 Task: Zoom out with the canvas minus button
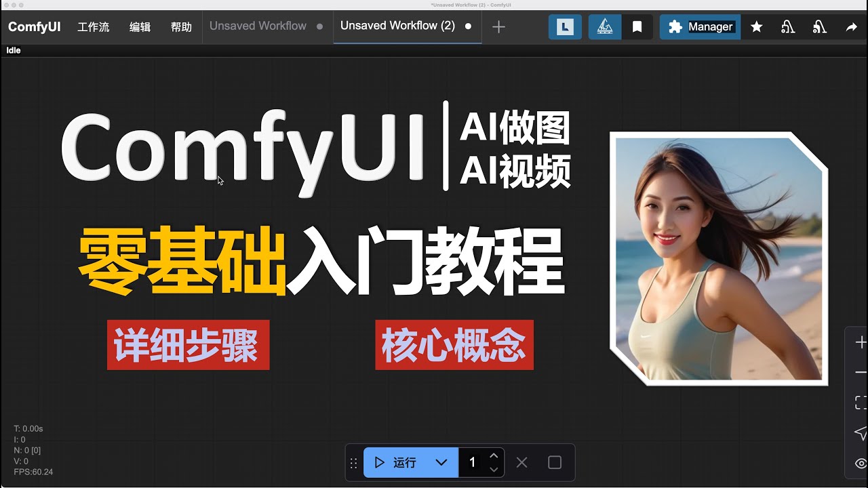(860, 373)
